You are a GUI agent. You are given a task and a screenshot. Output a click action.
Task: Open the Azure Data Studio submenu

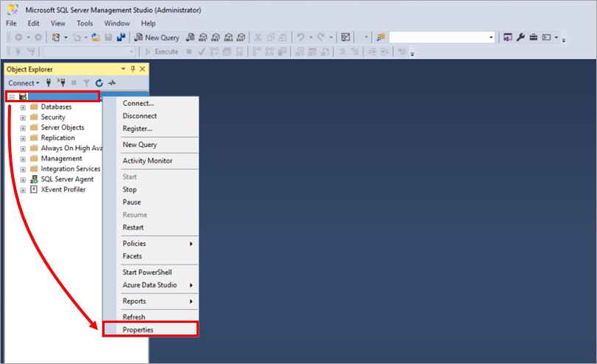pyautogui.click(x=151, y=285)
